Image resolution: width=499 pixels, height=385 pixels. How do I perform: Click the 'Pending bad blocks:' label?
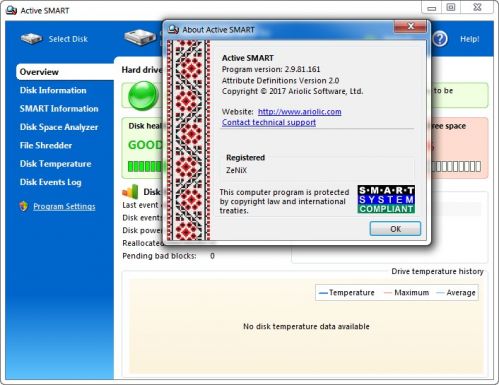click(x=159, y=256)
